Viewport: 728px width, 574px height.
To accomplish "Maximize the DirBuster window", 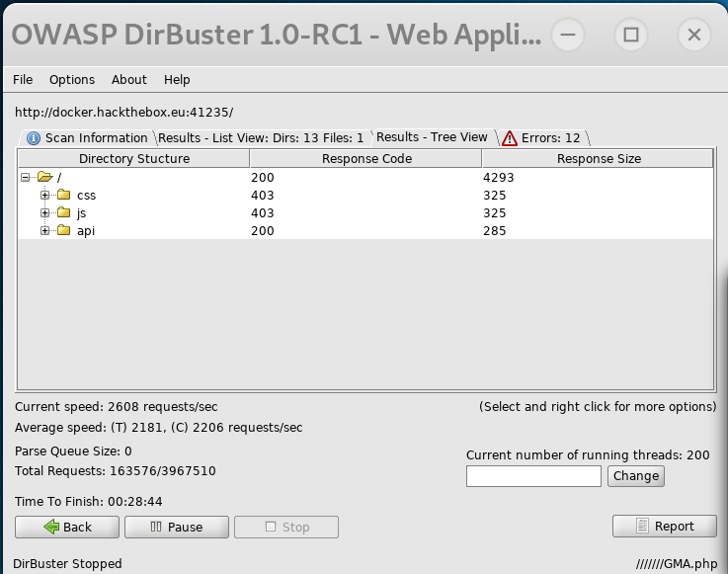I will [630, 35].
